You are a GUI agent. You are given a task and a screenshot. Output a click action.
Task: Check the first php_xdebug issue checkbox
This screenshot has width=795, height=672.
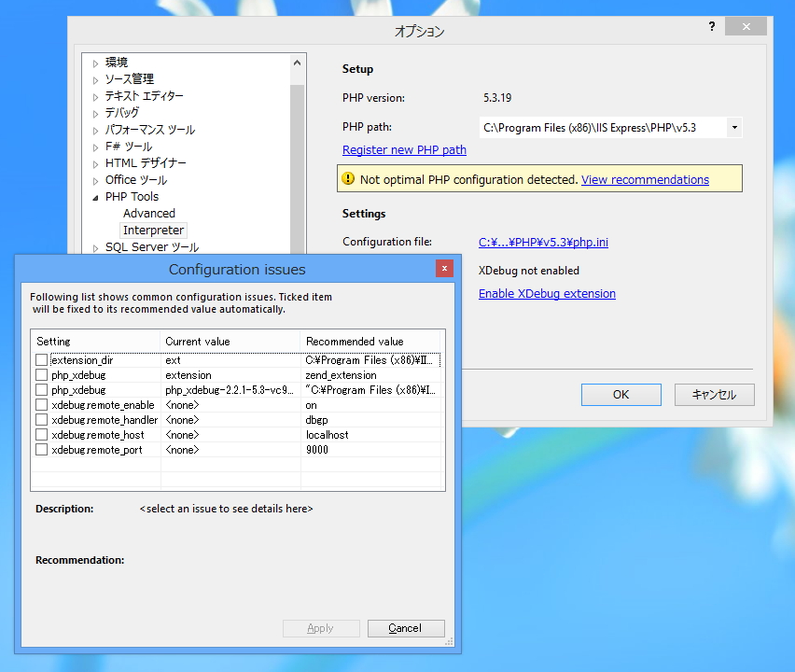pos(41,375)
